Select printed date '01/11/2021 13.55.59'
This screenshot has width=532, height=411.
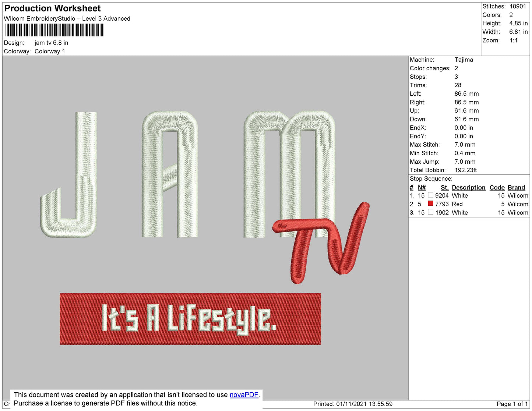[364, 404]
